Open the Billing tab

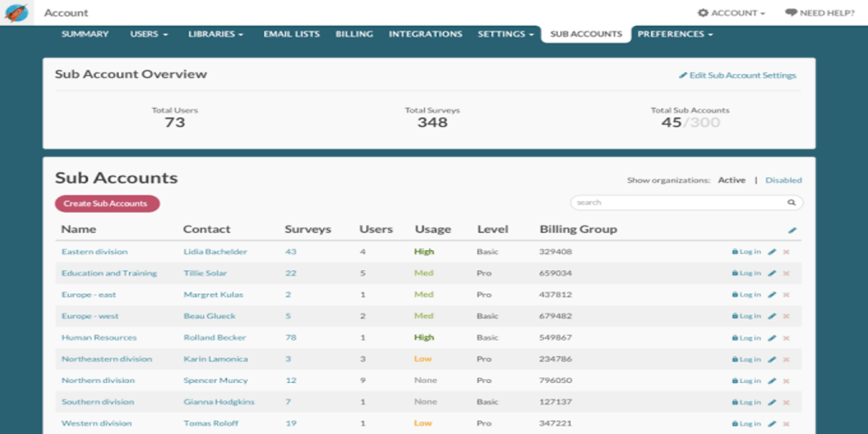coord(354,34)
